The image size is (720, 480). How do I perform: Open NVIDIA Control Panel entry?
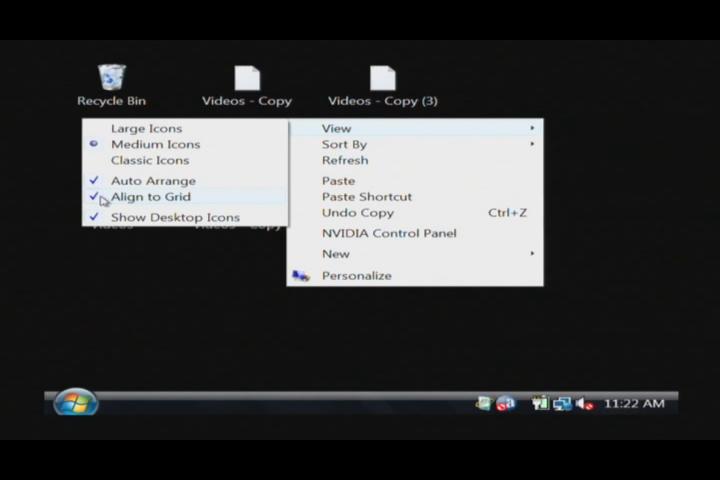pos(415,233)
